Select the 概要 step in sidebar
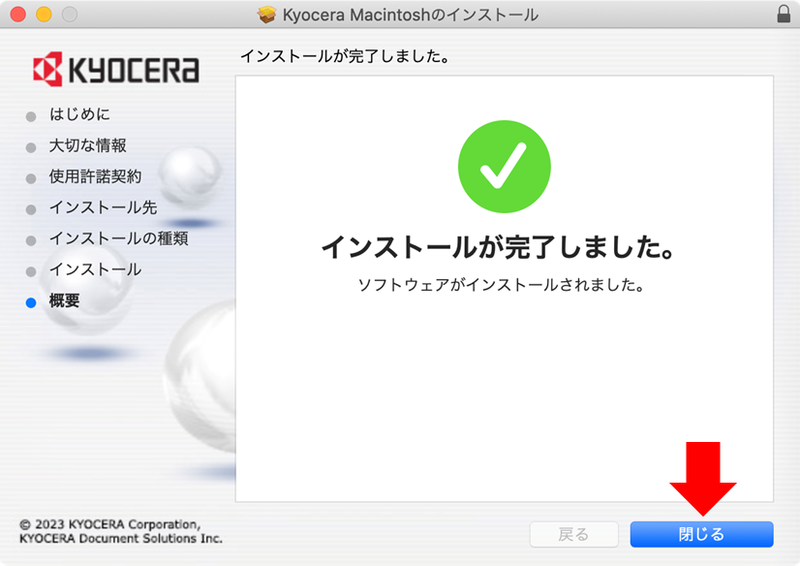This screenshot has width=800, height=566. [64, 301]
